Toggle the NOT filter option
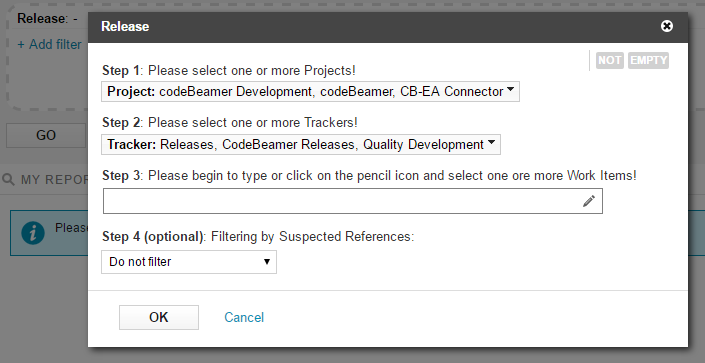The image size is (705, 363). click(x=610, y=60)
